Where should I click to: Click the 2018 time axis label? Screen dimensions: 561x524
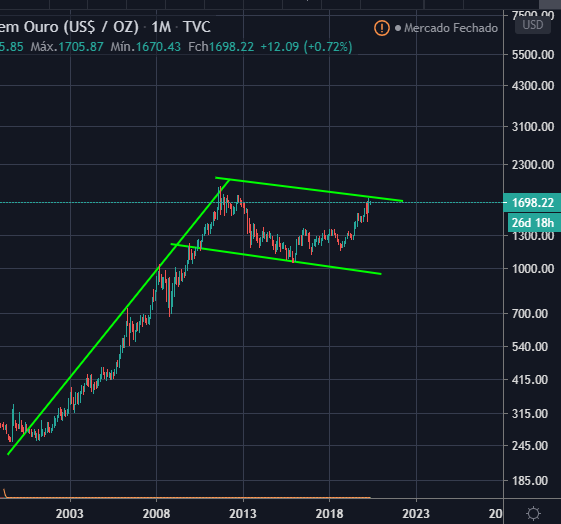click(x=330, y=514)
